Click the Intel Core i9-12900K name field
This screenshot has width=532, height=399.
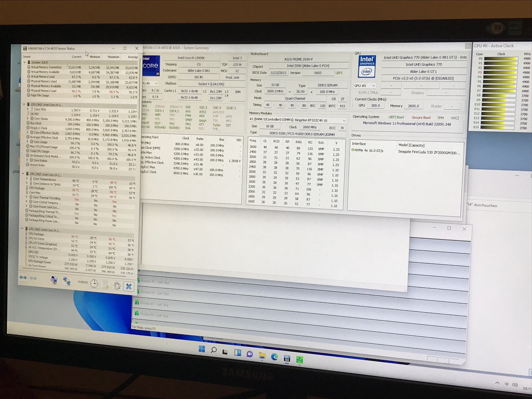click(191, 58)
